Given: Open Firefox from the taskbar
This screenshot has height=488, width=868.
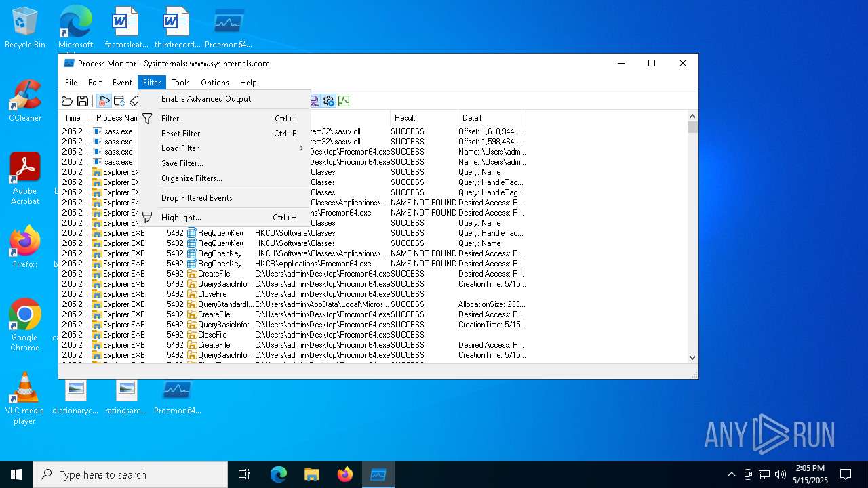Looking at the screenshot, I should point(345,474).
